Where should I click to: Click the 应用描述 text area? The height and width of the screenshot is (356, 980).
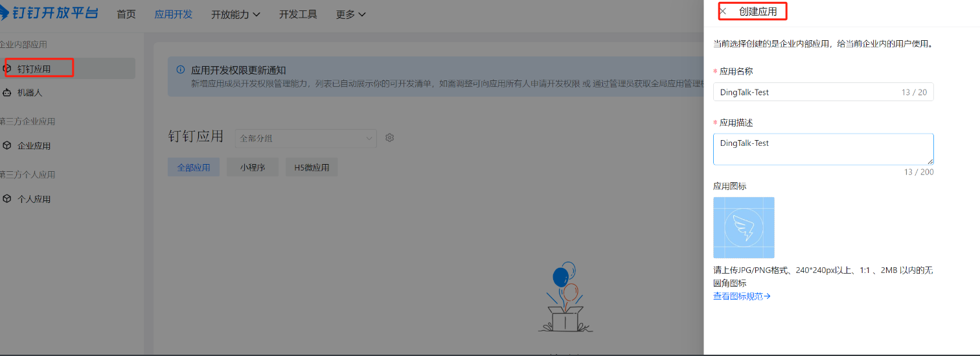coord(823,149)
